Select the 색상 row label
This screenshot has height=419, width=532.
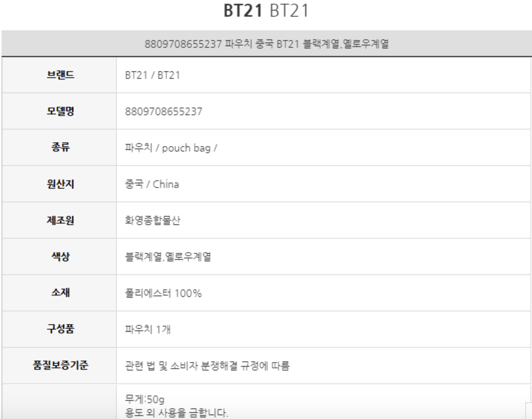pos(60,256)
